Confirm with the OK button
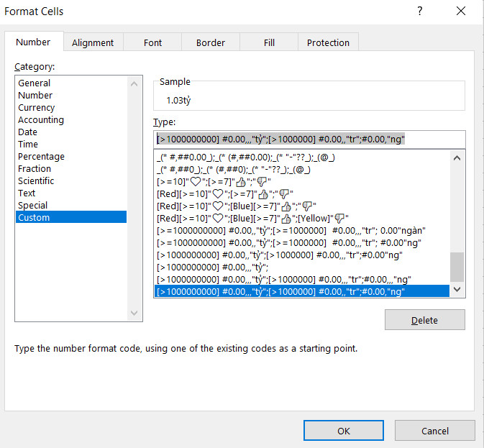Screen dimensions: 484x448 (x=344, y=431)
